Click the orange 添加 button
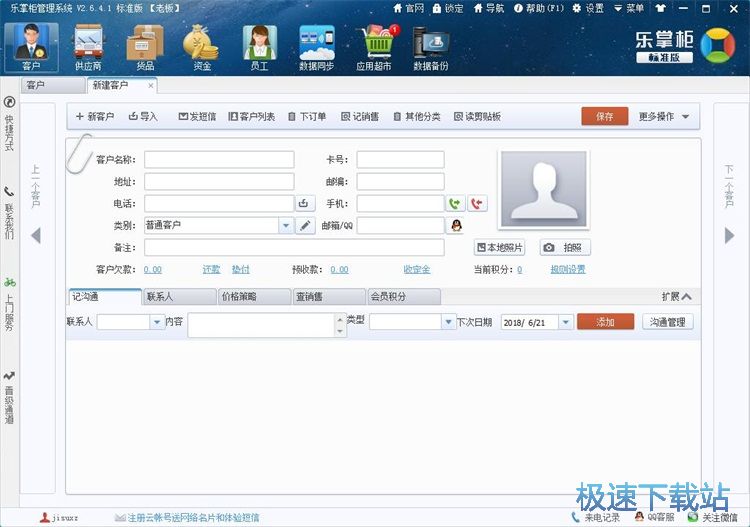Screen dimensions: 750x527 tap(606, 322)
